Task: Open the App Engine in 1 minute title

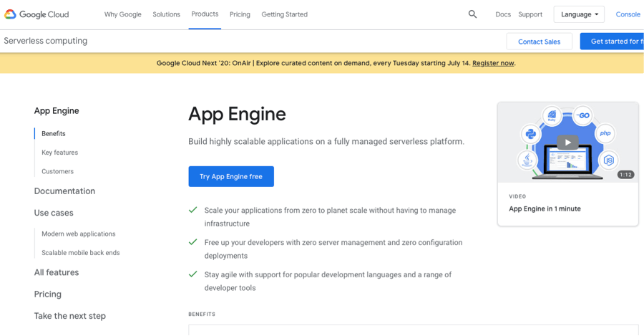Action: 545,208
